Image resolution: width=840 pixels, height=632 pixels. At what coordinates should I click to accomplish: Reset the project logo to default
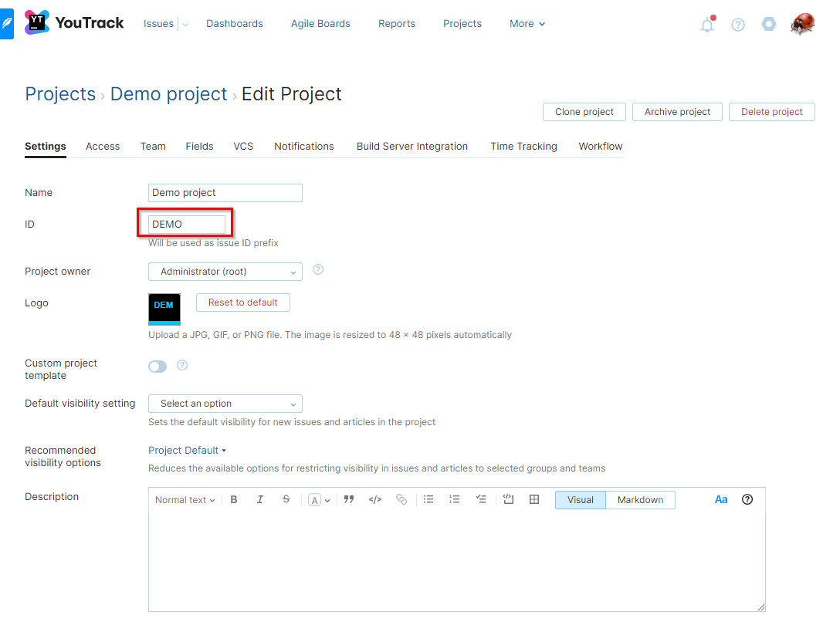point(242,302)
